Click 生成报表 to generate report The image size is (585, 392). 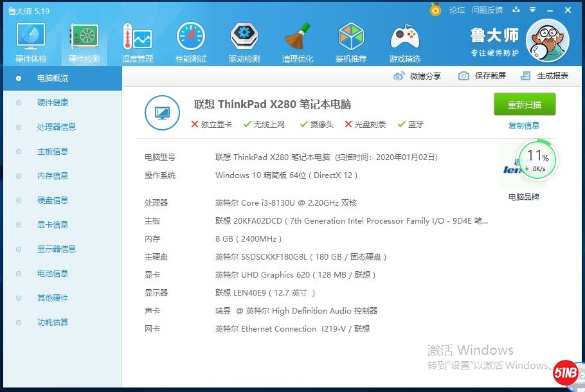(545, 76)
